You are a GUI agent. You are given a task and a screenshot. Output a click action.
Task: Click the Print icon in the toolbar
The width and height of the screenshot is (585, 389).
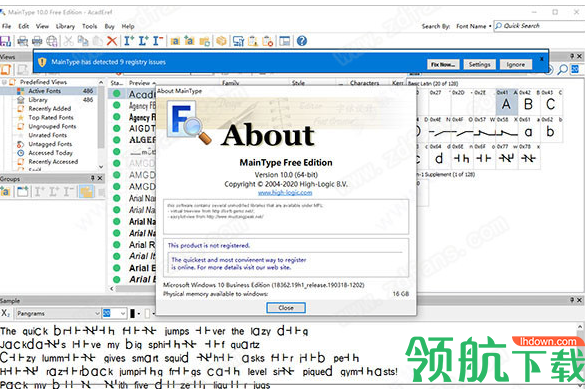37,41
